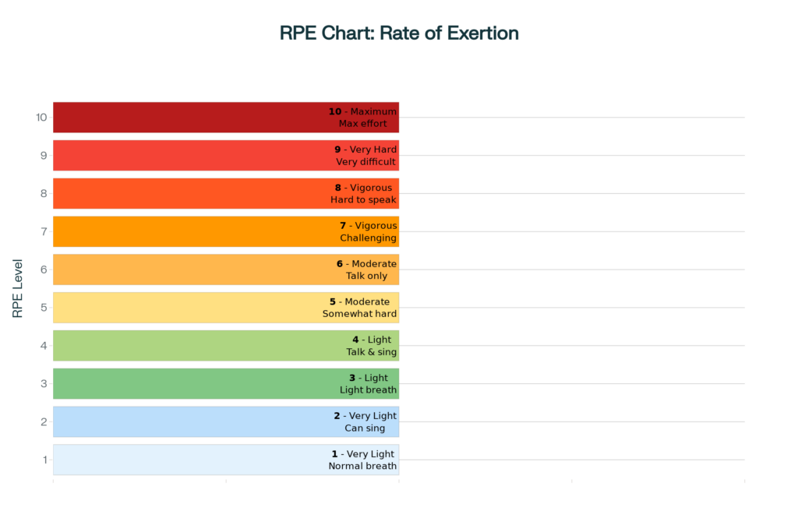Viewport: 798px width, 532px height.
Task: Select the y-axis tick label 8
Action: [44, 193]
